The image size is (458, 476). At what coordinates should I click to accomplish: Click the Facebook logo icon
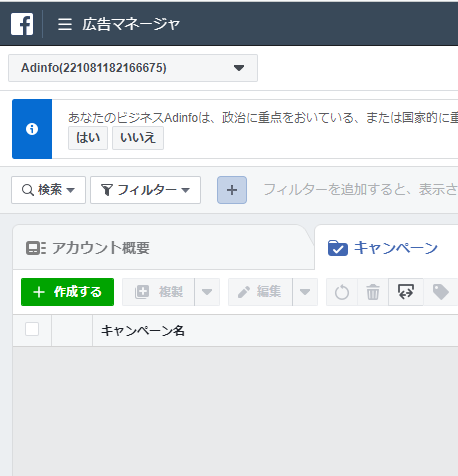22,24
